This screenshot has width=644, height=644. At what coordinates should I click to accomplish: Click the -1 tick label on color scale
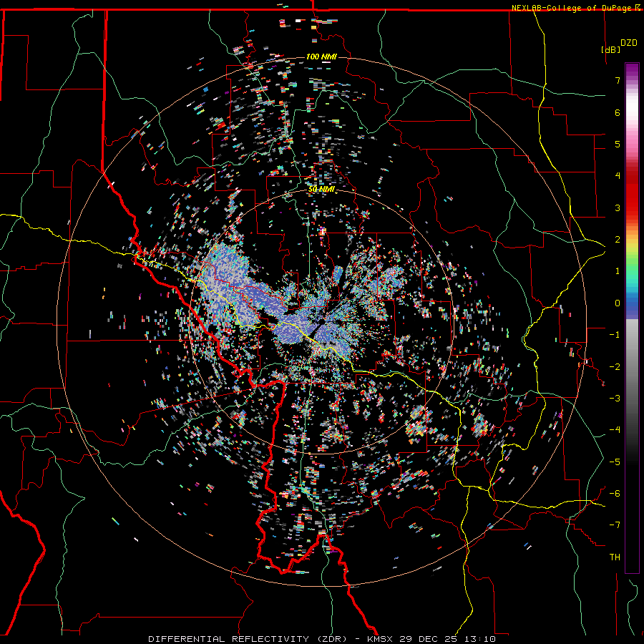point(615,335)
